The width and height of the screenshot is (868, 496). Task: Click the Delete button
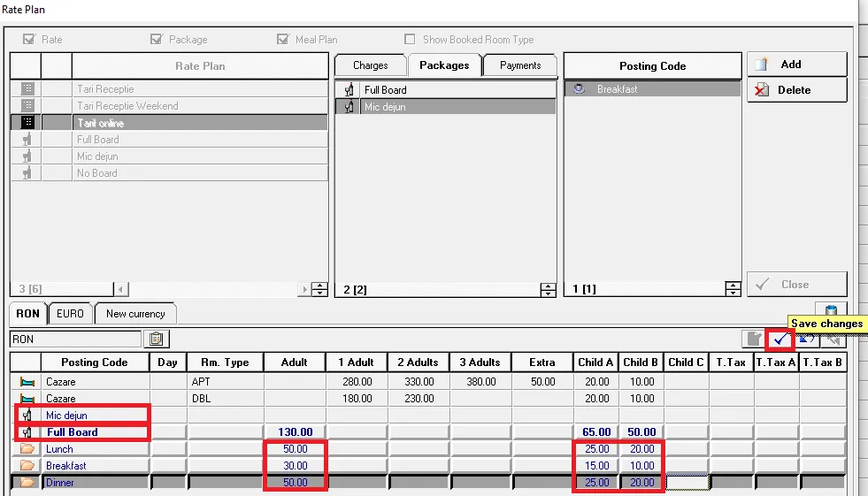(x=797, y=89)
